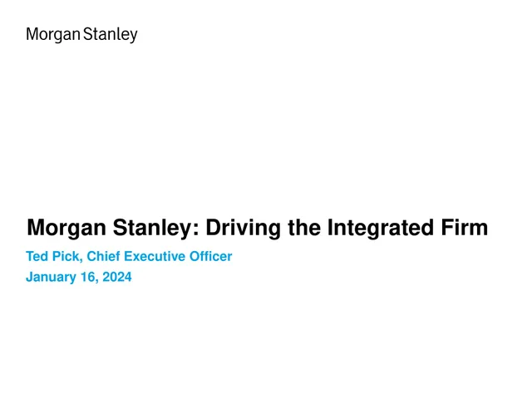The image size is (532, 399).
Task: Click the word Firm ending the title
Action: click(465, 227)
